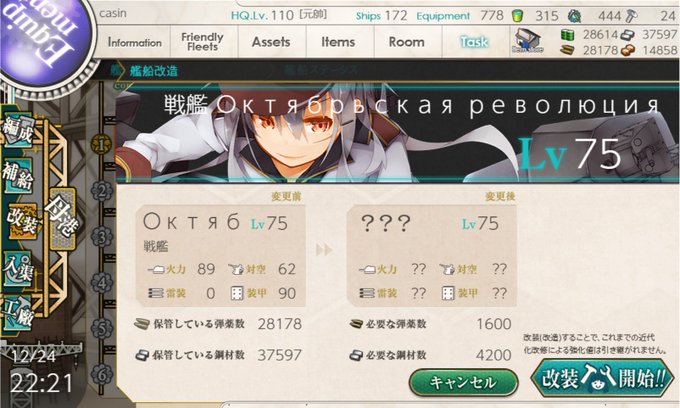Open the 編成 fleet composition menu icon
Screen dimensions: 680x408
[x=18, y=130]
